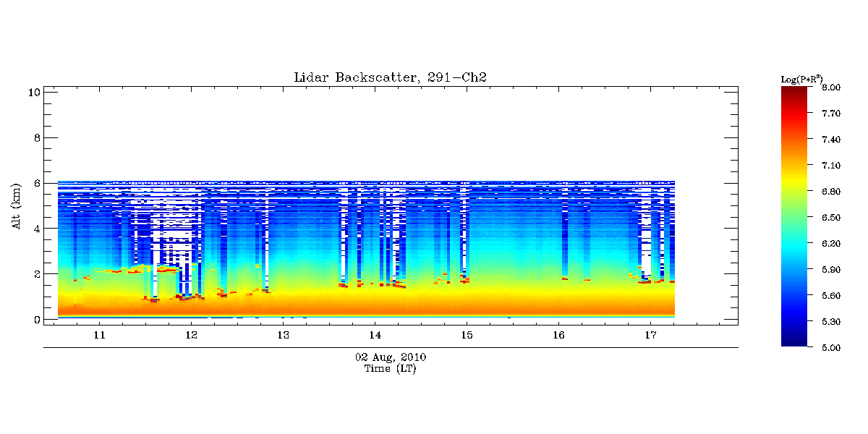Click the date label '02 Aug, 2010'
This screenshot has height=434, width=868.
click(x=391, y=357)
